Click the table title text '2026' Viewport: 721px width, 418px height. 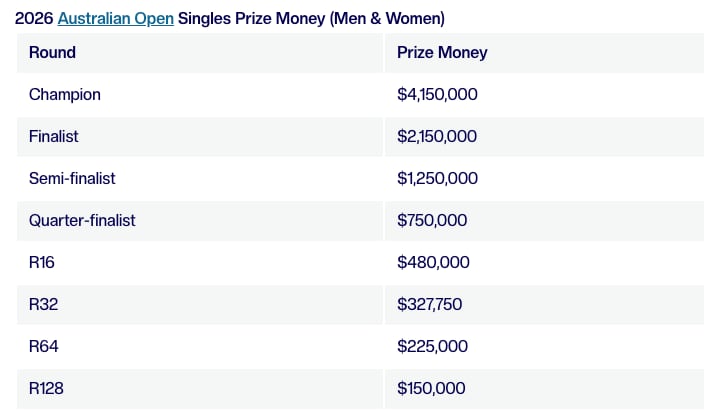34,19
